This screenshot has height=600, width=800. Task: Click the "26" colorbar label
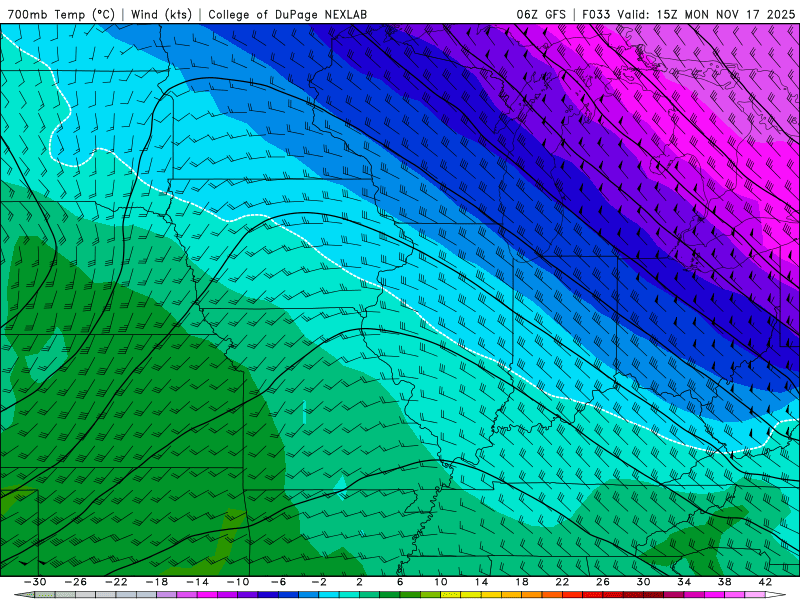(x=603, y=582)
